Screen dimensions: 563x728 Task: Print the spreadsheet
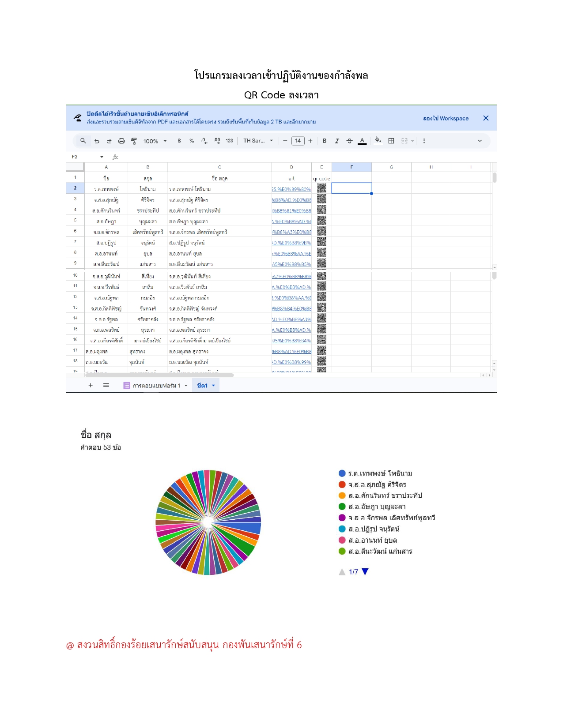pos(121,141)
